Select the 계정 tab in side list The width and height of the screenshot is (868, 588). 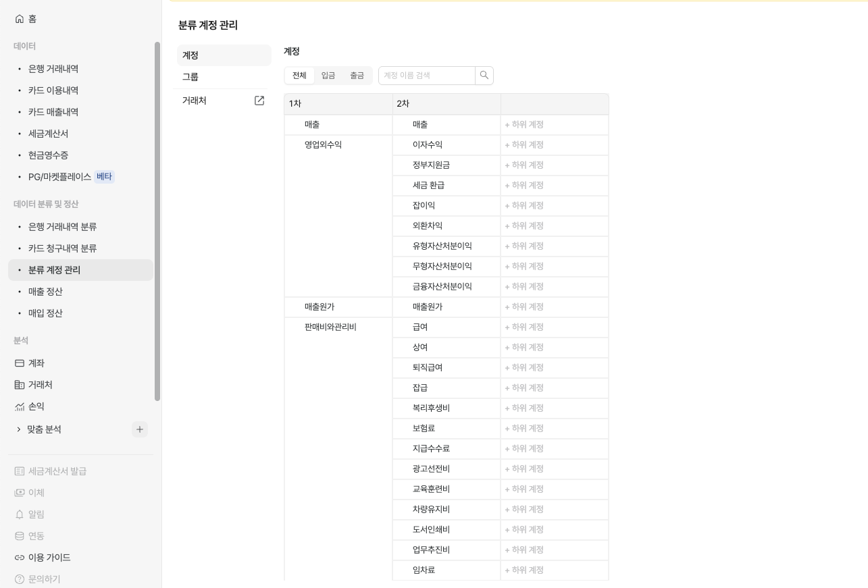point(190,55)
